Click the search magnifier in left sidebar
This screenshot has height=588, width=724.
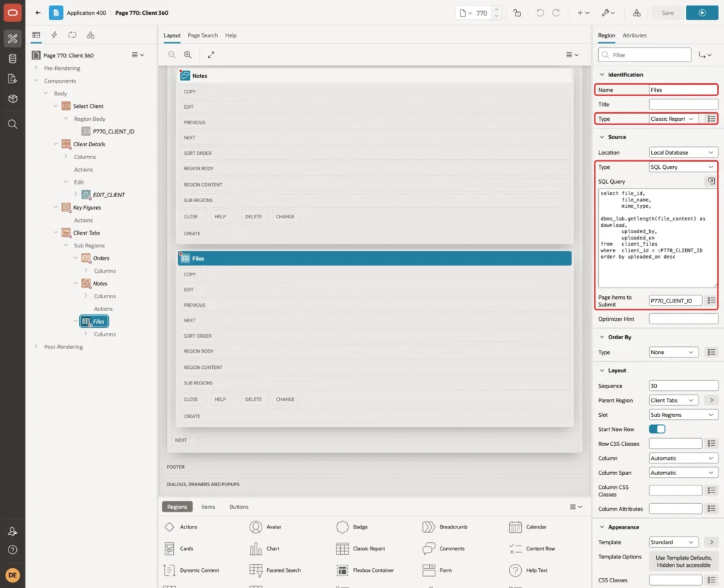(x=13, y=124)
